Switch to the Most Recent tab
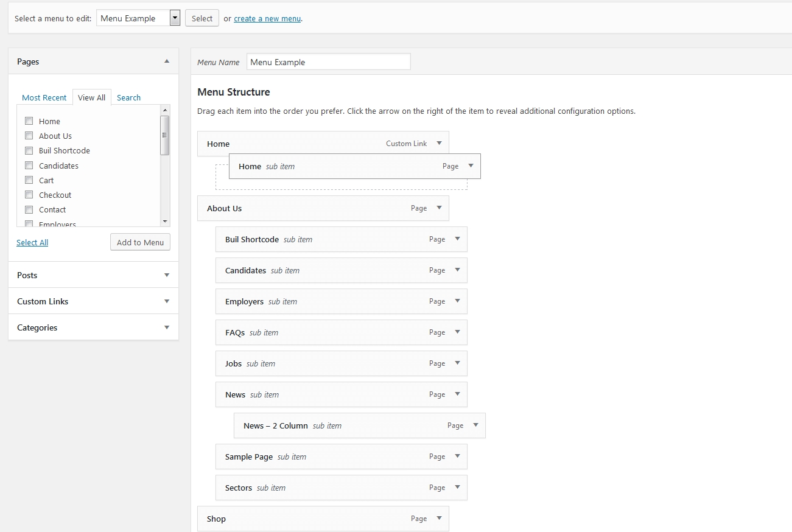The image size is (792, 532). point(44,97)
